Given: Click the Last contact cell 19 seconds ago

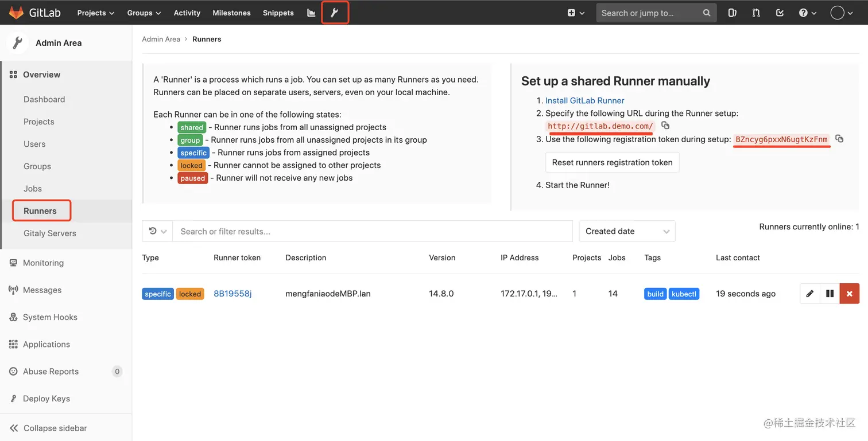Looking at the screenshot, I should point(746,294).
